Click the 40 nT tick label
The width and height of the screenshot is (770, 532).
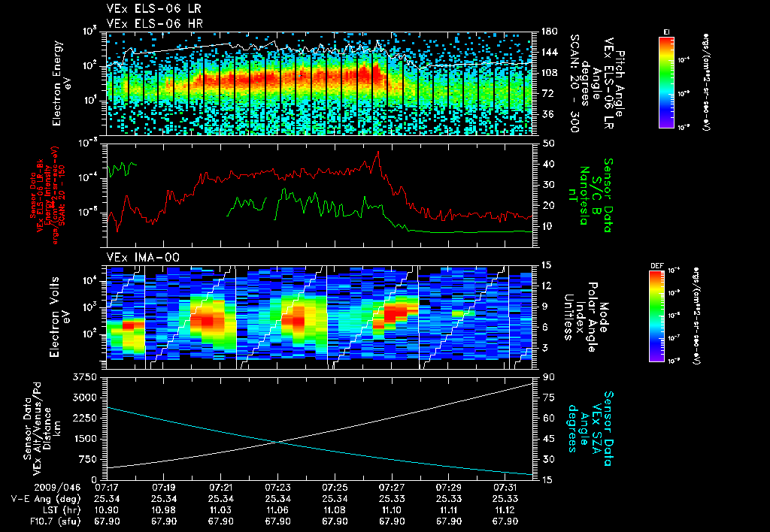547,164
